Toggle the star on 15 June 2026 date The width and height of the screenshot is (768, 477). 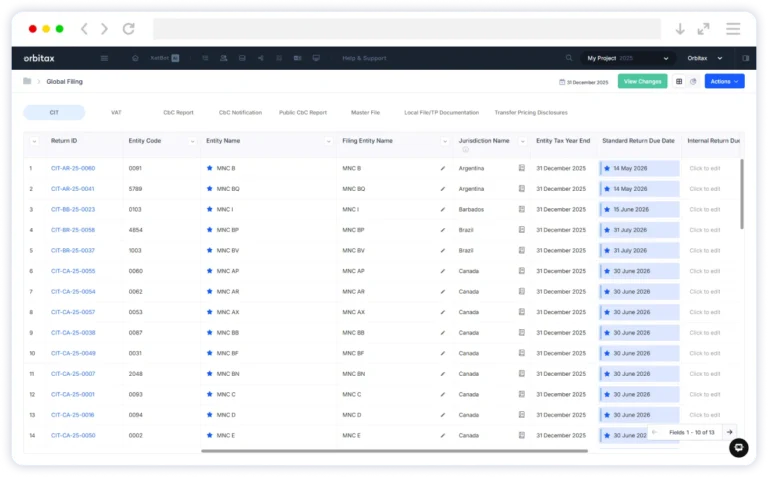tap(607, 210)
